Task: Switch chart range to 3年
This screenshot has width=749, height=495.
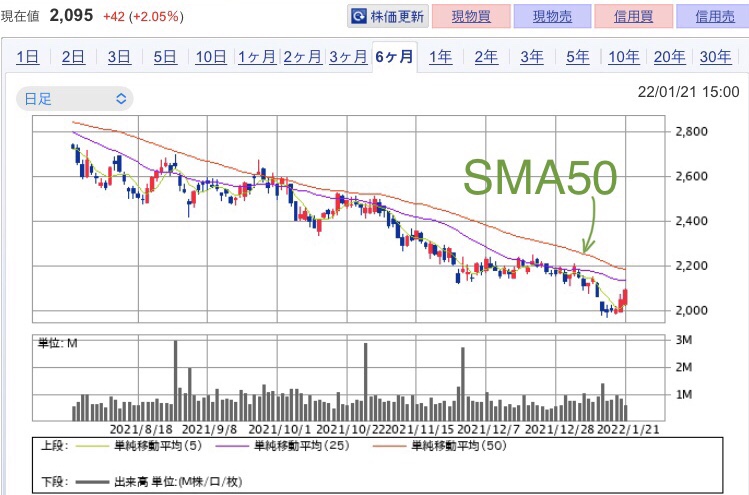Action: coord(532,57)
